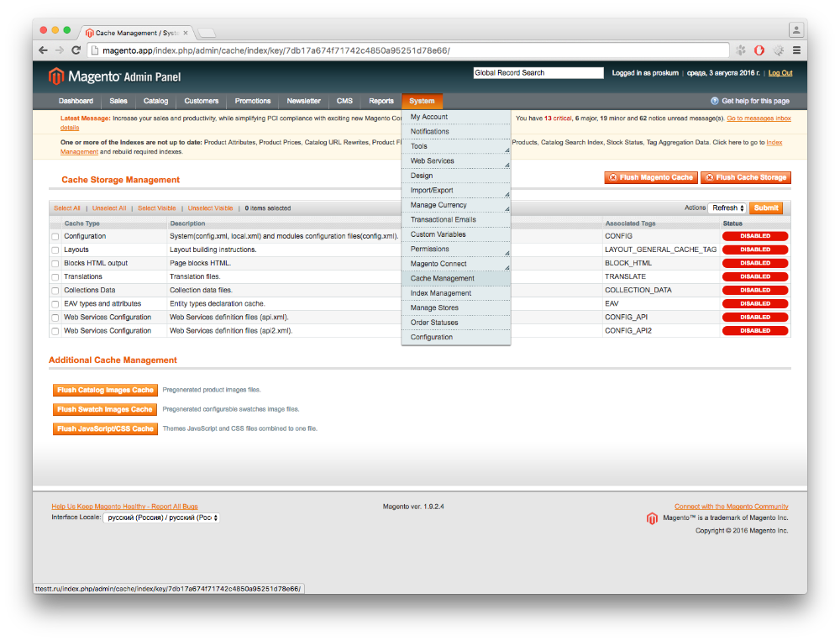Viewport: 840px width, 641px height.
Task: Click the Log Out link
Action: tap(780, 73)
